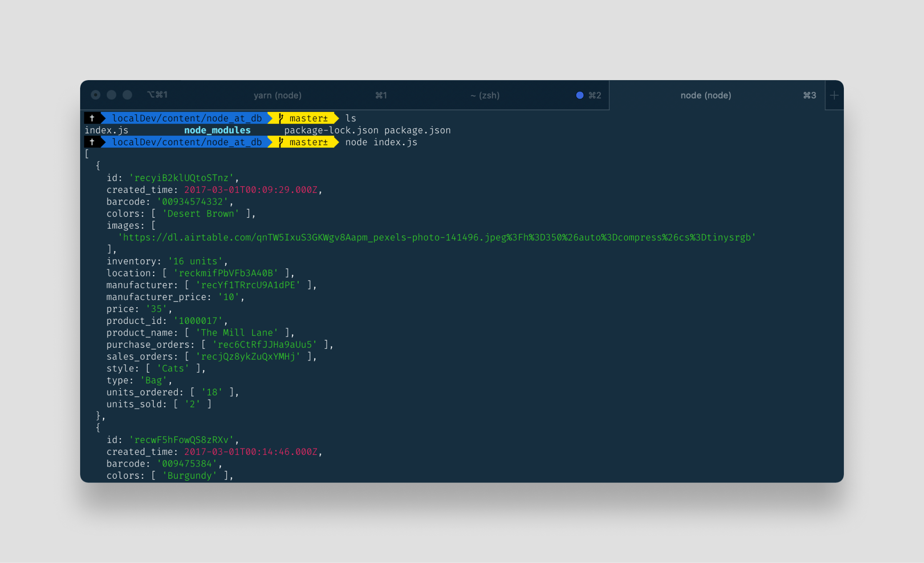Click the created_time 2017-03-01T00:09:29.000Z

(x=251, y=190)
